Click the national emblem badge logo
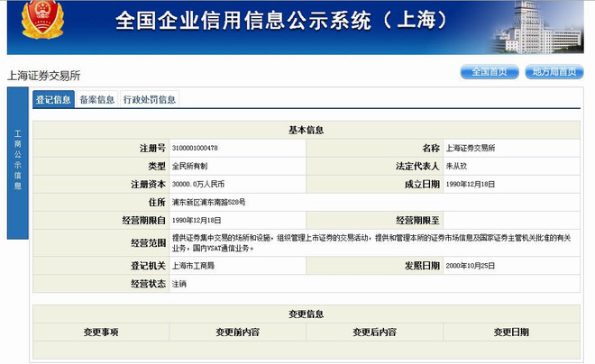Image resolution: width=595 pixels, height=364 pixels. click(x=42, y=19)
